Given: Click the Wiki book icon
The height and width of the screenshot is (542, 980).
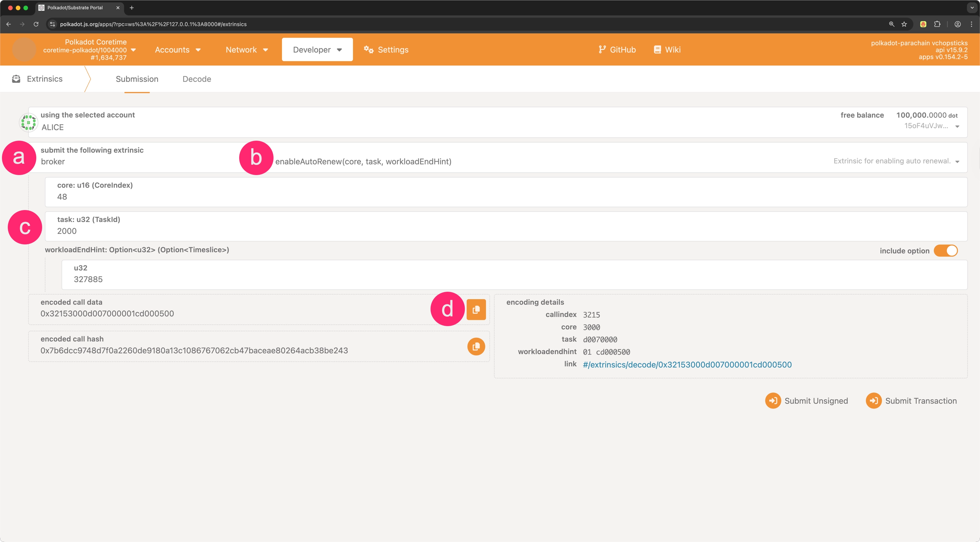Looking at the screenshot, I should coord(657,50).
